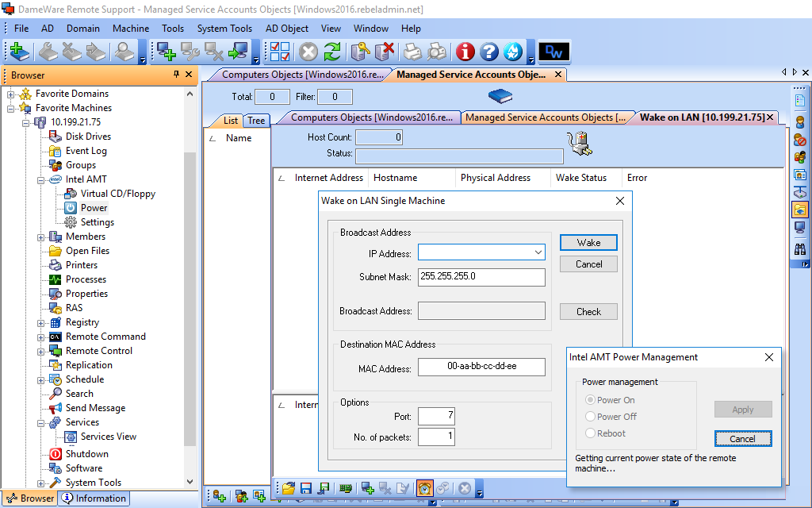
Task: Expand the Registry node in the browser tree
Action: 40,321
